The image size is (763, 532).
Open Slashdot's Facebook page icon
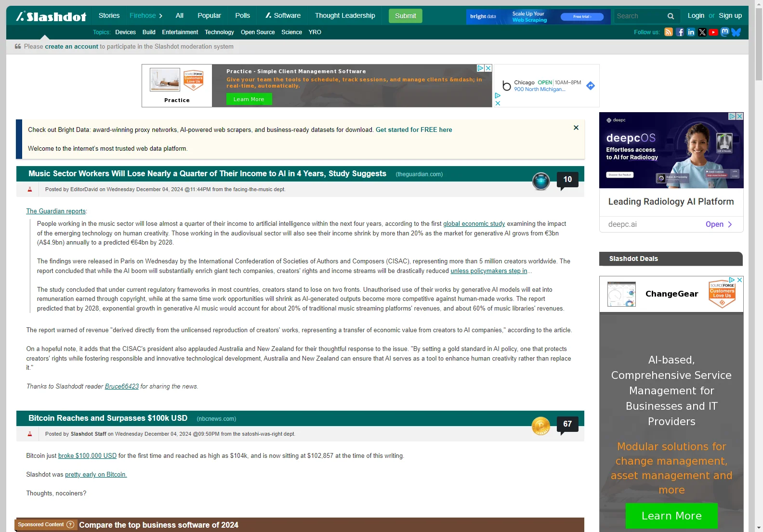[x=680, y=32]
